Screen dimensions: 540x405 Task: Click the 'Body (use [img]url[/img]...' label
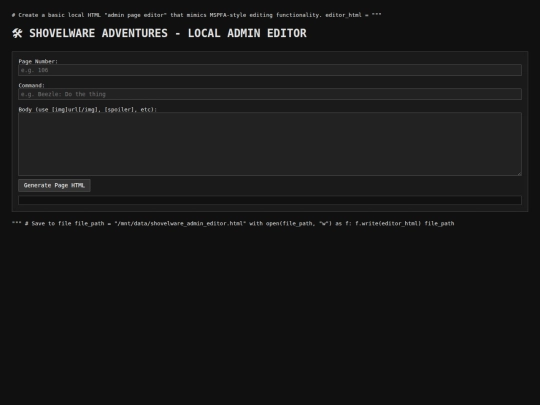(x=87, y=110)
